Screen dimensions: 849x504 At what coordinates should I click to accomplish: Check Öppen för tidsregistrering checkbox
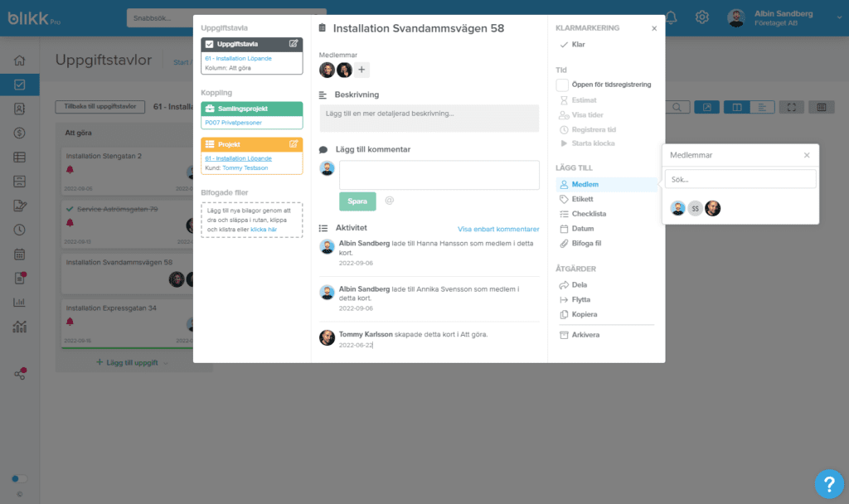(x=562, y=85)
